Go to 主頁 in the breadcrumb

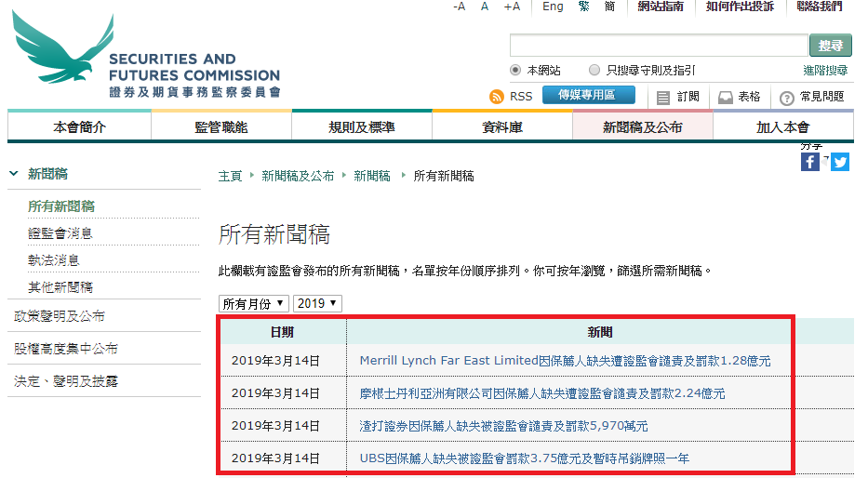(x=231, y=176)
